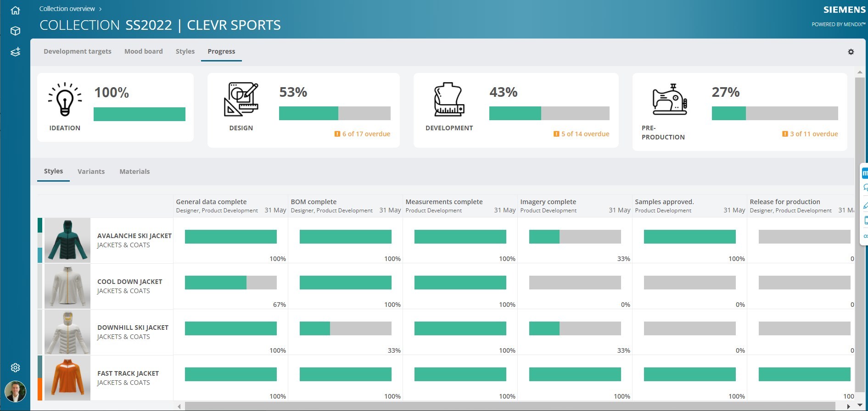Switch to the Materials tab
Viewport: 868px width, 411px height.
pyautogui.click(x=134, y=172)
